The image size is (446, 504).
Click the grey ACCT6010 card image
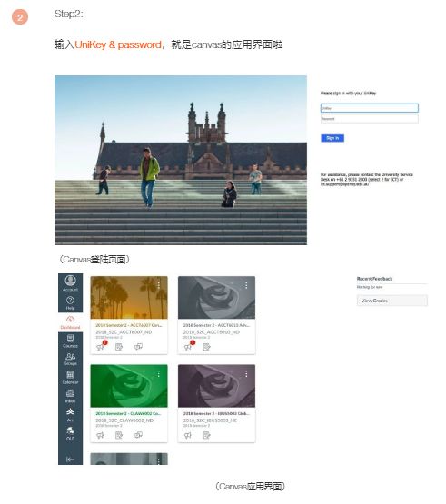tap(216, 297)
